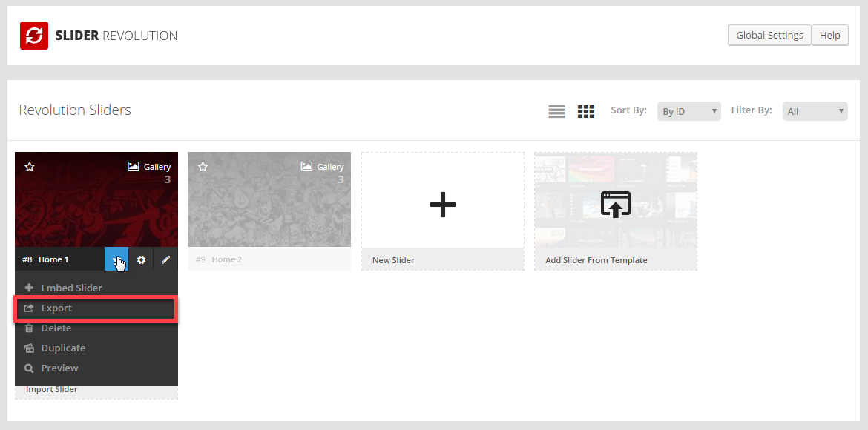
Task: Open the Sort By dropdown
Action: (688, 111)
